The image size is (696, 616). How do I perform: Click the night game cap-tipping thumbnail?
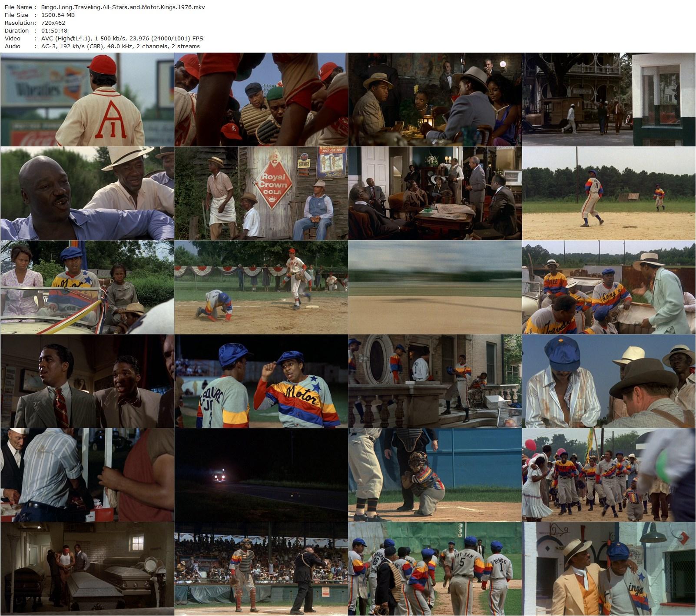(x=261, y=381)
